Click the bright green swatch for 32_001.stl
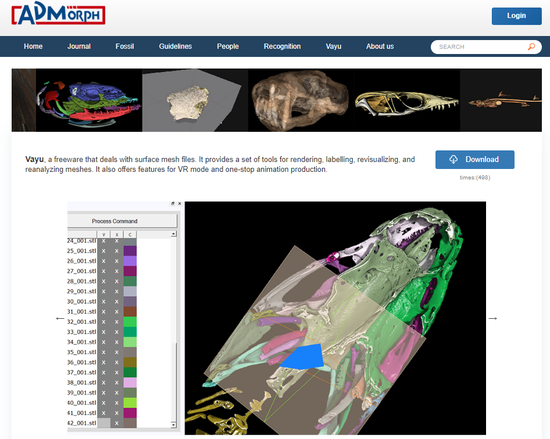This screenshot has width=550, height=439. point(130,322)
